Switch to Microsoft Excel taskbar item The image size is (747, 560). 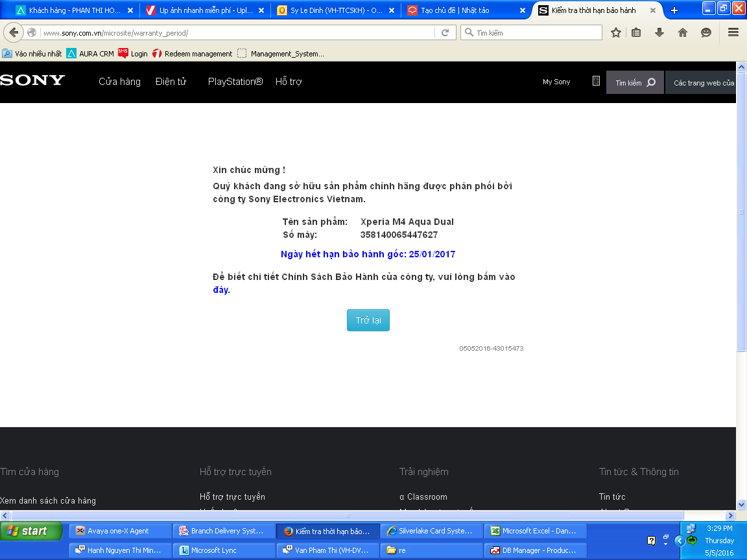(x=536, y=531)
